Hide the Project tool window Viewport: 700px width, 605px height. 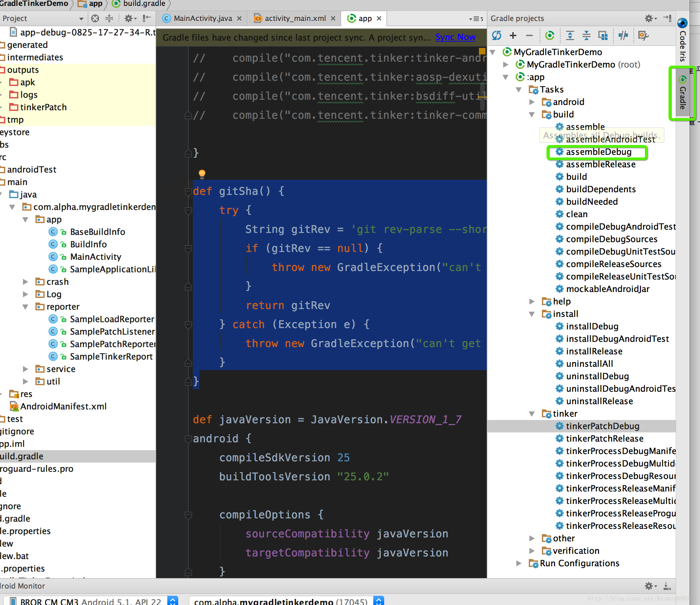coord(147,18)
